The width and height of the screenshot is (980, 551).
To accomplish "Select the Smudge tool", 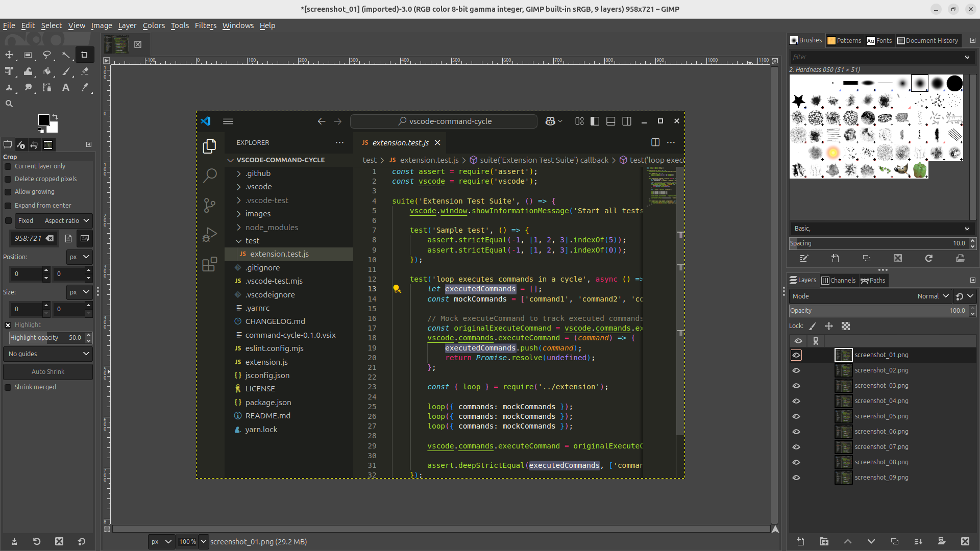I will pos(28,88).
